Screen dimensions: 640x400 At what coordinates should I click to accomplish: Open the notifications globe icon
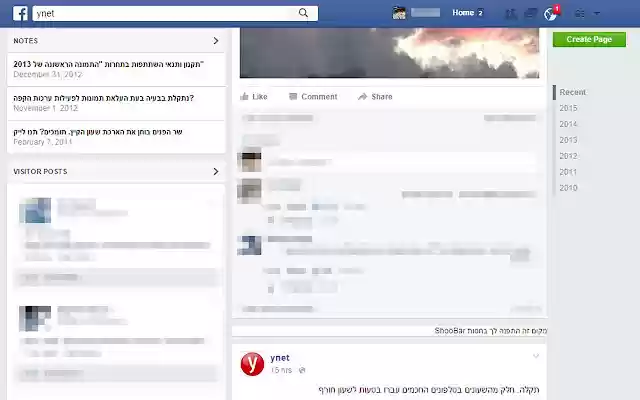(x=550, y=14)
